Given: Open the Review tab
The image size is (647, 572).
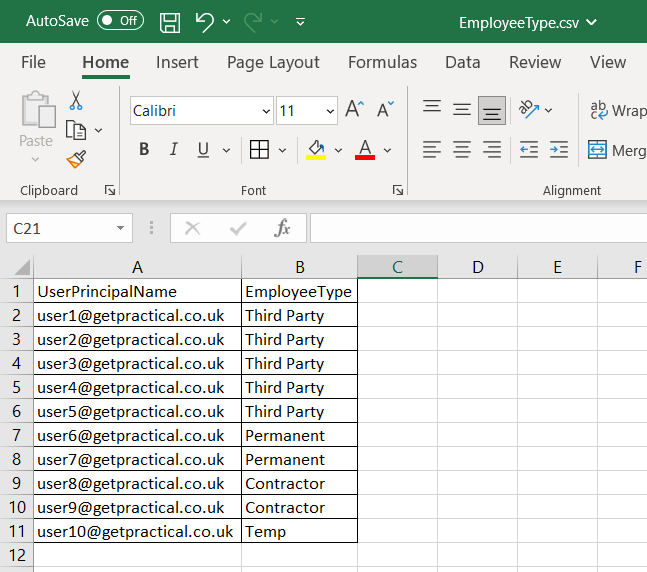Looking at the screenshot, I should pos(535,62).
